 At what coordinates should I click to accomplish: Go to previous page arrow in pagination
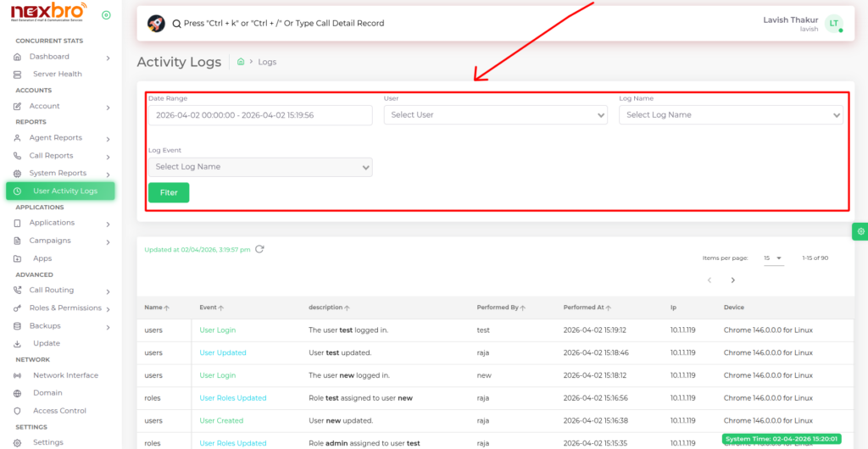709,280
